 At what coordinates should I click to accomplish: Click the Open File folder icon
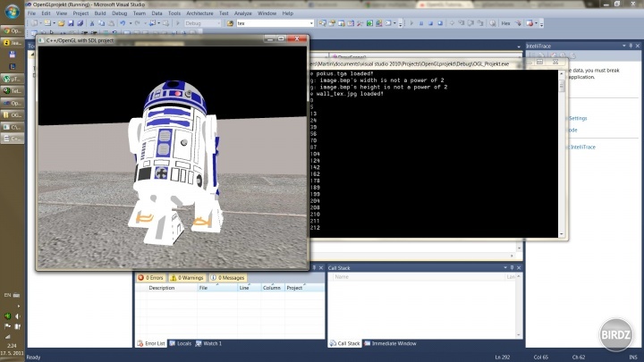61,23
